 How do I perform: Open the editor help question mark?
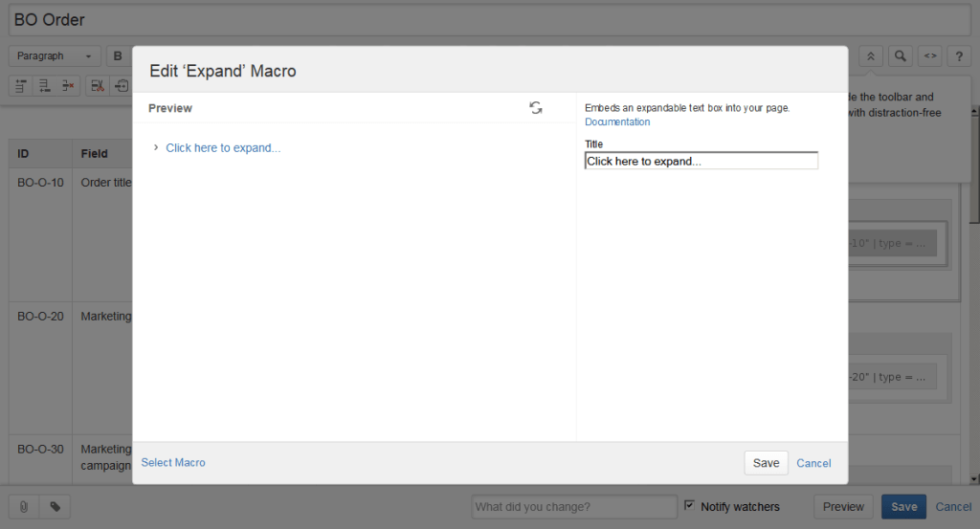(960, 56)
